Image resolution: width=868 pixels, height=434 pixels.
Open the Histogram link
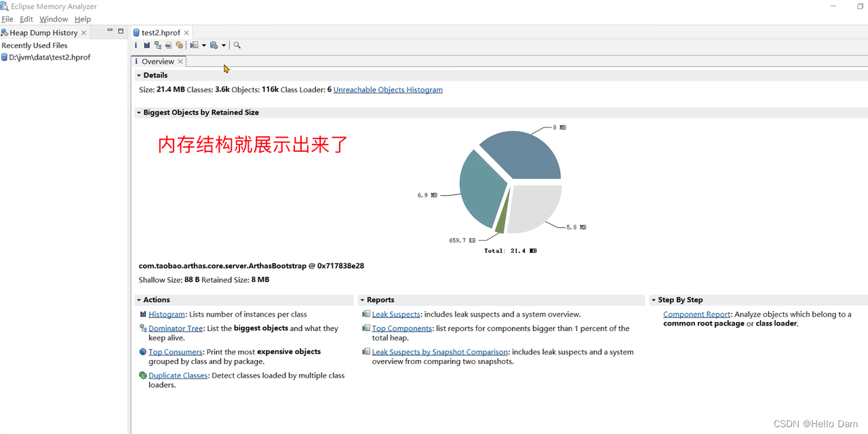[167, 315]
